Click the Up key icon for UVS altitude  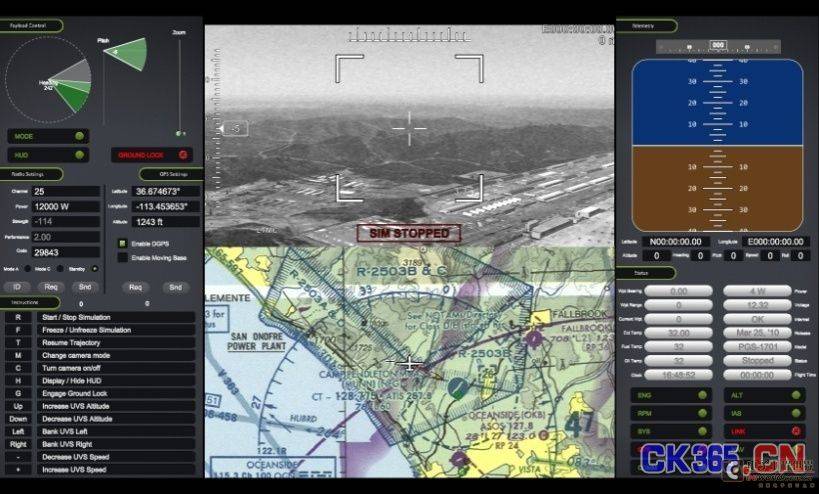coord(18,406)
